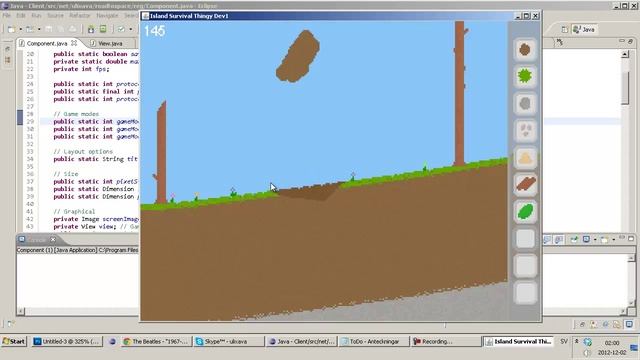Select the brown dirt block in the game's item sidebar
The height and width of the screenshot is (360, 640).
click(x=525, y=49)
